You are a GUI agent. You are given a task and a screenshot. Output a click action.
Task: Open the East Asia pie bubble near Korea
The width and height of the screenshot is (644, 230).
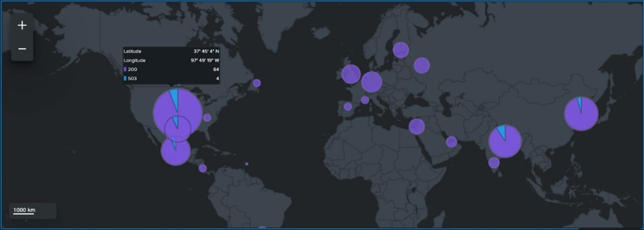tap(581, 114)
